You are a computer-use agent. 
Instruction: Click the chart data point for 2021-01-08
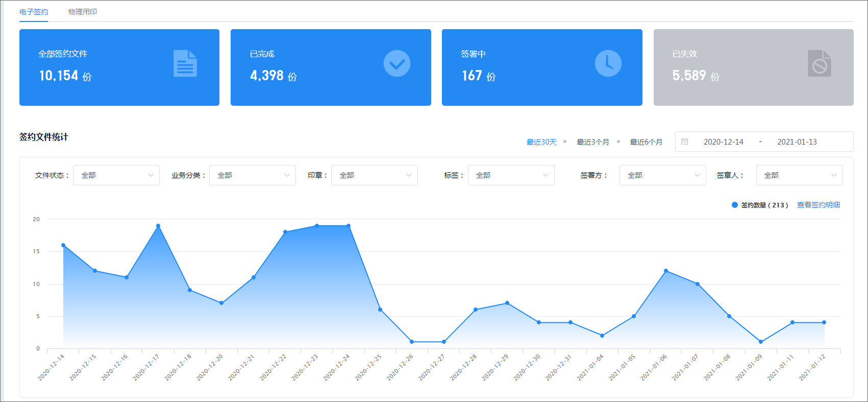point(729,316)
